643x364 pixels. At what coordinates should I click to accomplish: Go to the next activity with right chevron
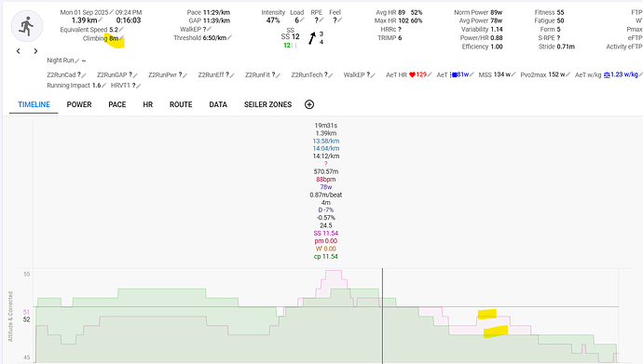(35, 51)
